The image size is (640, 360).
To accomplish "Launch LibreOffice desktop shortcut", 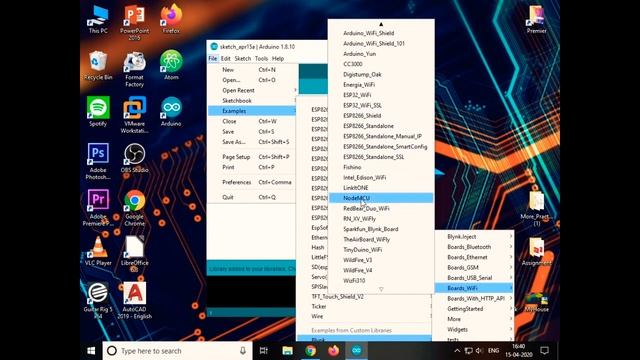I will point(134,254).
